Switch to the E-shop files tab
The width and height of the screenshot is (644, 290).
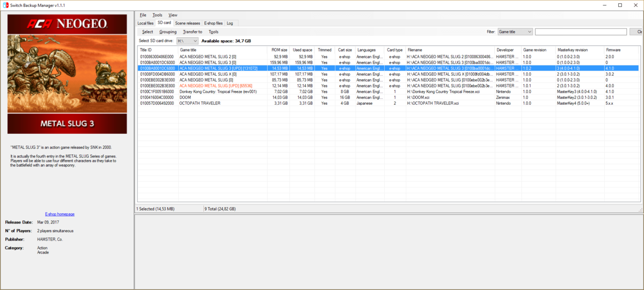(x=213, y=23)
